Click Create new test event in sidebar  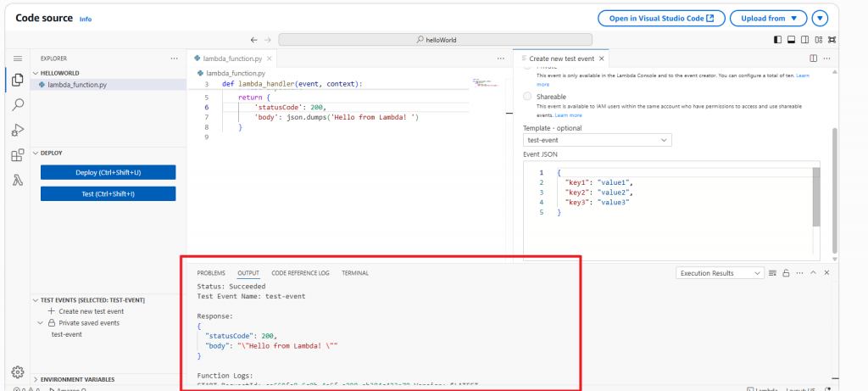tap(92, 311)
